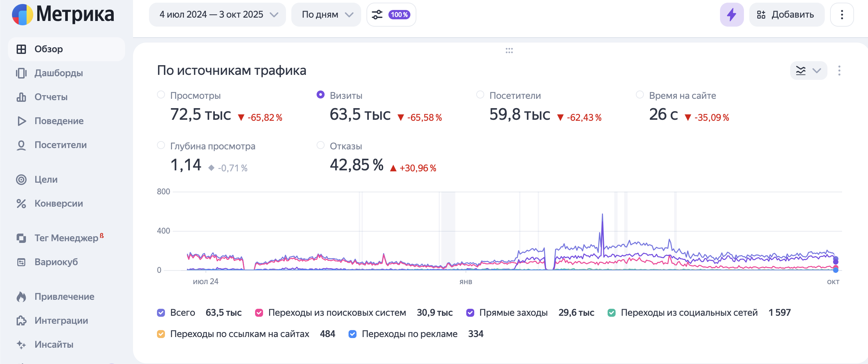Select the Просмотры metric radio button

pos(161,95)
